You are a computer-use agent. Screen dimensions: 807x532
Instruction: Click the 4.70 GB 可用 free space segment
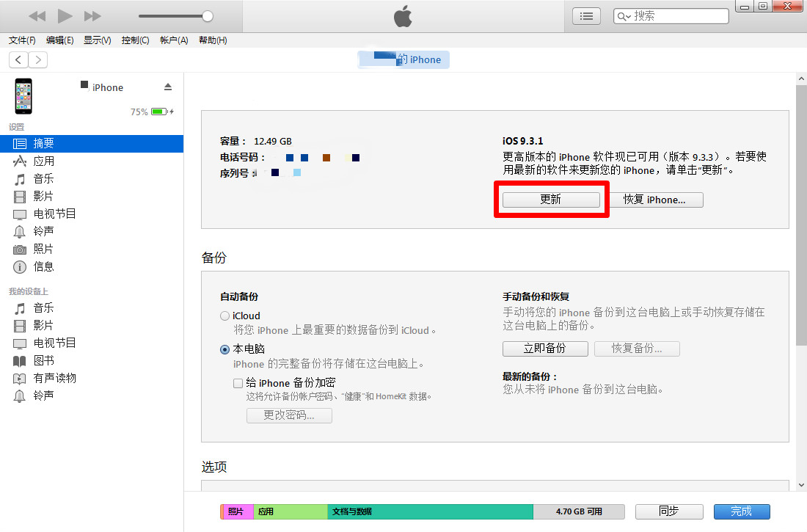[x=579, y=512]
